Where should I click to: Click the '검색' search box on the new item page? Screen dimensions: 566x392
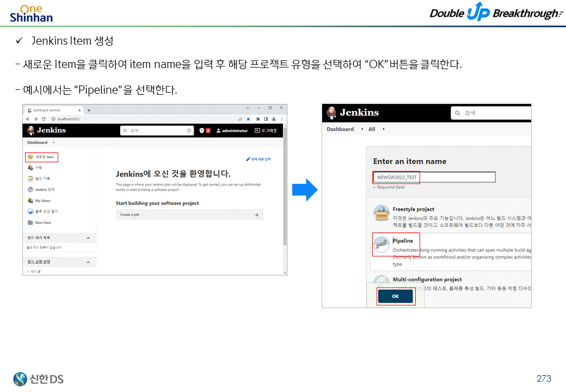491,113
